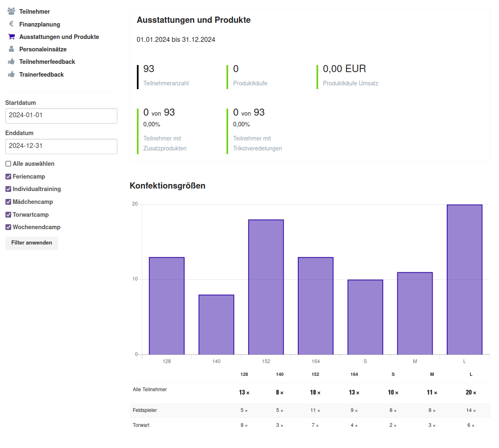Open the Teilnehmer menu item
499x448 pixels.
click(34, 12)
